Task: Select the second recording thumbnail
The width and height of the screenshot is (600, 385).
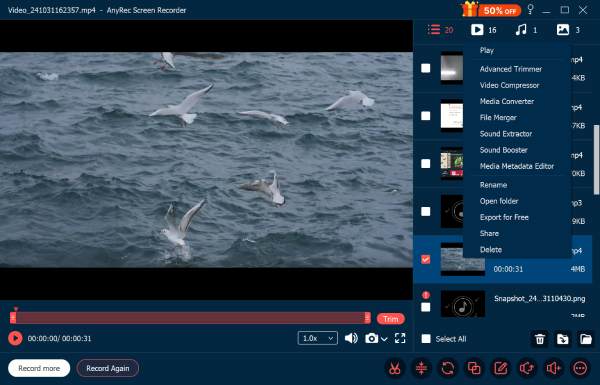Action: [452, 116]
